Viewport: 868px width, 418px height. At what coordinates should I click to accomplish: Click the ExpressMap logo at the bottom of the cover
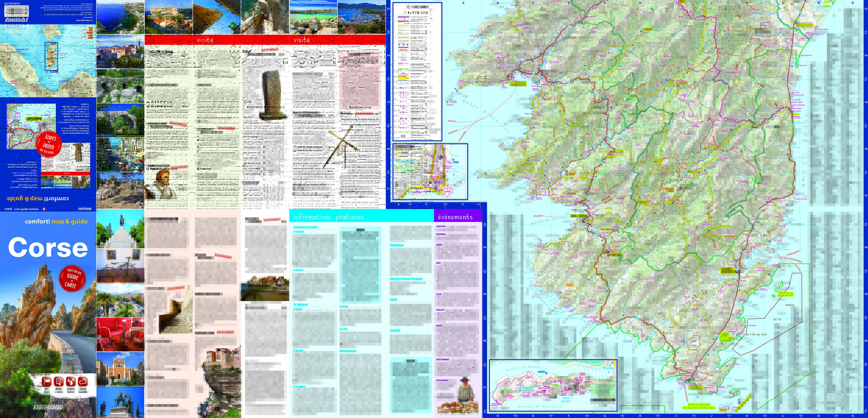48,408
